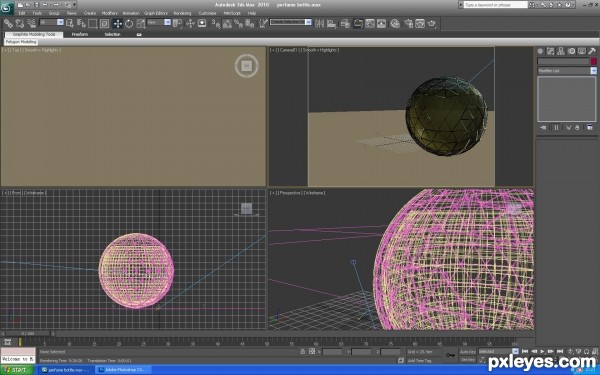Click the Unlink Selection tool
600x375 pixels.
20,24
